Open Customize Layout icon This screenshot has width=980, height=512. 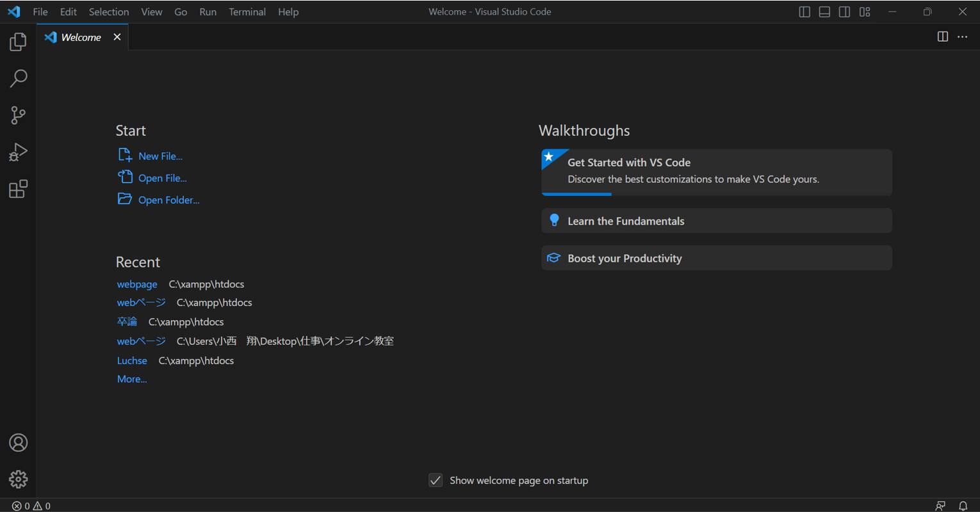pos(865,12)
